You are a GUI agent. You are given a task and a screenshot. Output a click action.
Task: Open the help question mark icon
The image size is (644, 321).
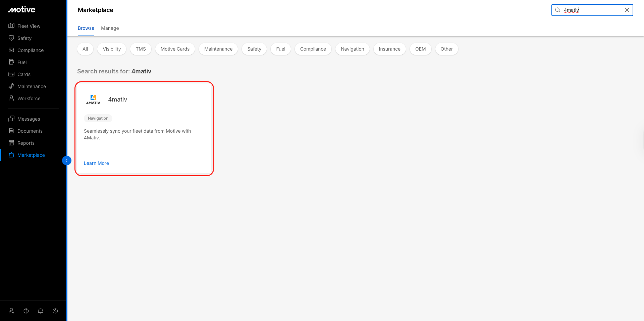pyautogui.click(x=26, y=311)
